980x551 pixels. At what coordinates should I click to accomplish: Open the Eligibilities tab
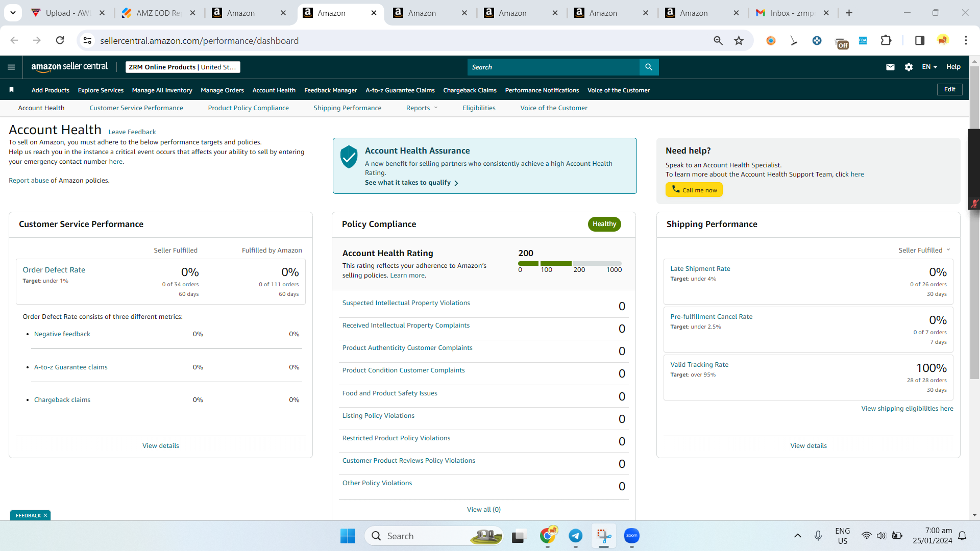click(479, 108)
